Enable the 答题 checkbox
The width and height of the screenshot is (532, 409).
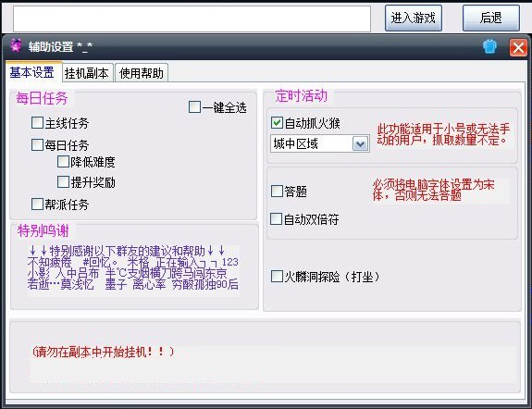[277, 192]
